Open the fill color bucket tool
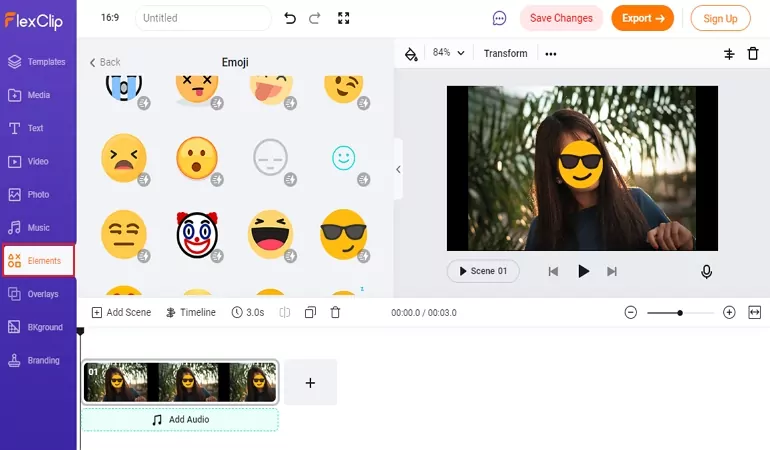 [411, 54]
